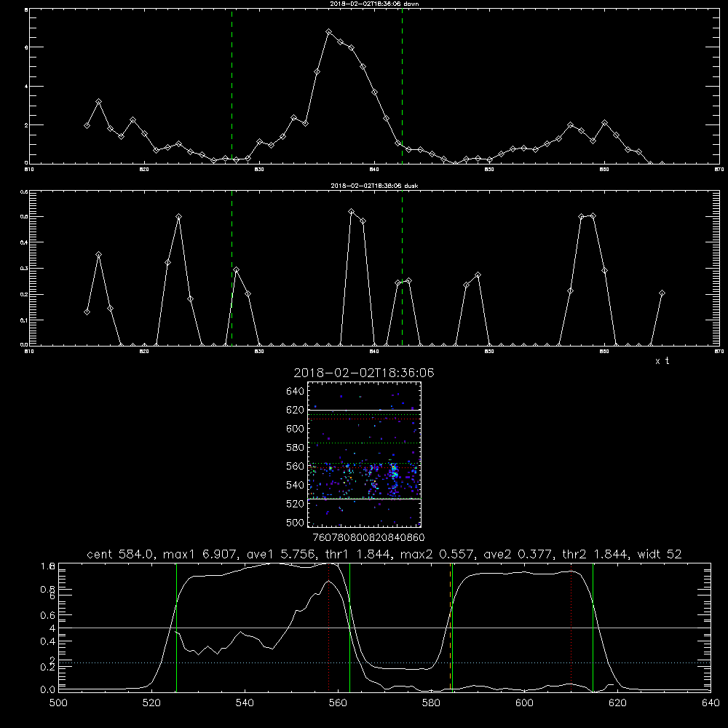The image size is (728, 728).
Task: Click the right green dashed line in the dawn plot
Action: click(x=402, y=87)
